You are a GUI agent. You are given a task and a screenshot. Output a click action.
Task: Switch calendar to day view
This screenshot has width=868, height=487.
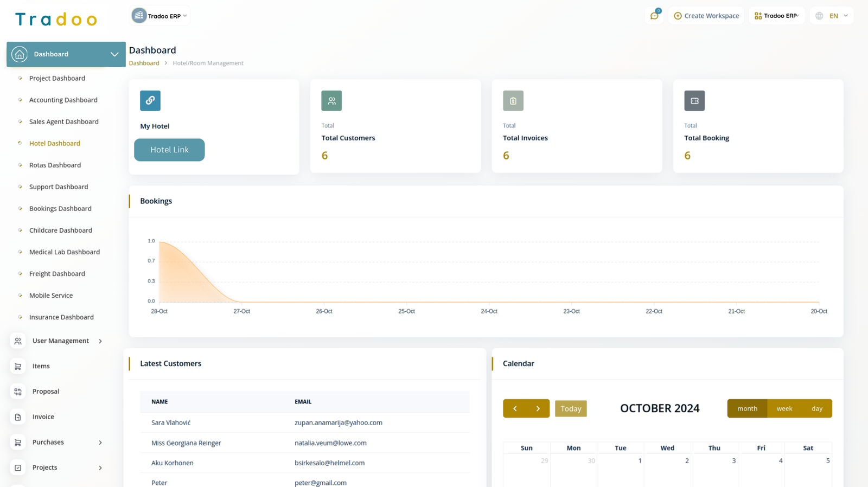tap(817, 409)
